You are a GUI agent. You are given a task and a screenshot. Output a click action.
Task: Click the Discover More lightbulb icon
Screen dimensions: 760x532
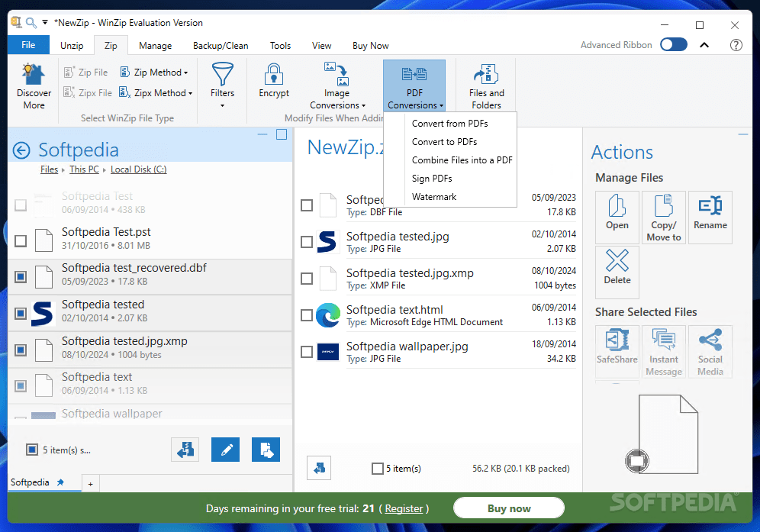pyautogui.click(x=34, y=75)
